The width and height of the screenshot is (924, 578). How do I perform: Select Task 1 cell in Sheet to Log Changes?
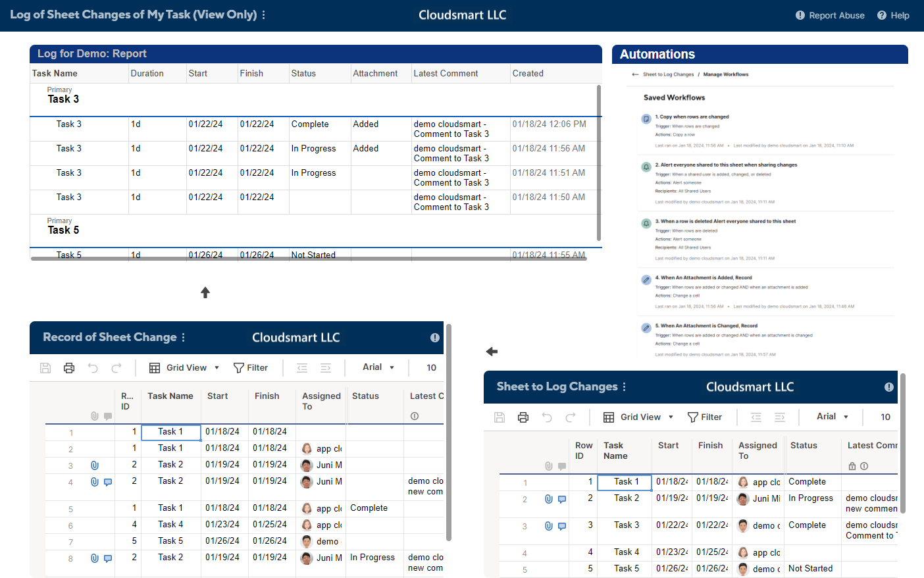(625, 483)
